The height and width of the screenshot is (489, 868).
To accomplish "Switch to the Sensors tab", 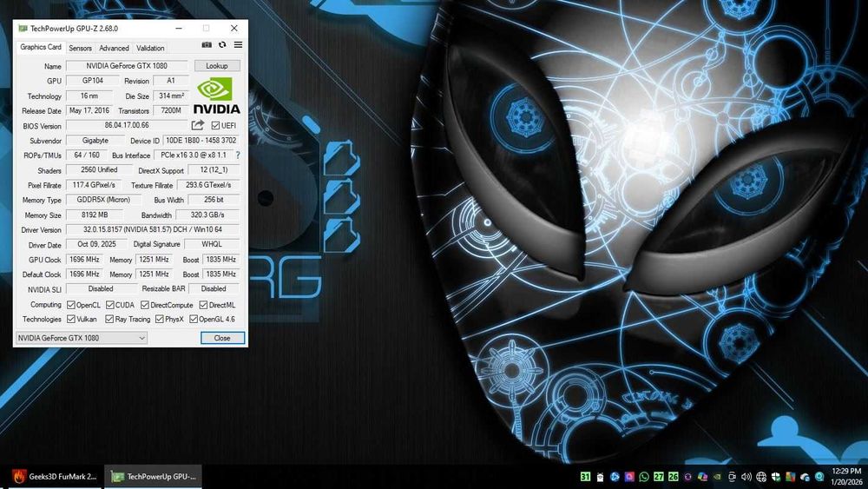I will click(x=80, y=48).
